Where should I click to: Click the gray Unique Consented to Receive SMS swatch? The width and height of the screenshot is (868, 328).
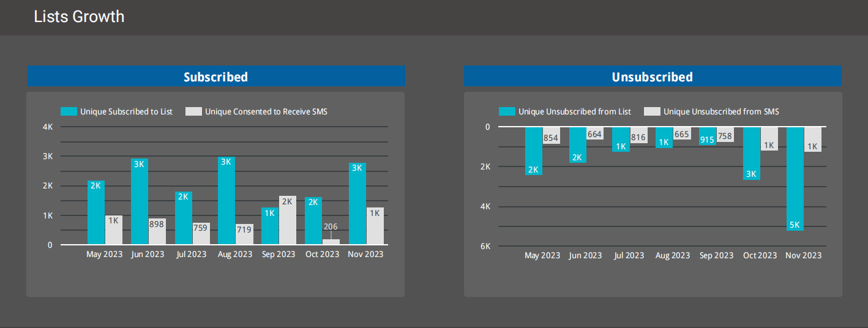[x=193, y=111]
